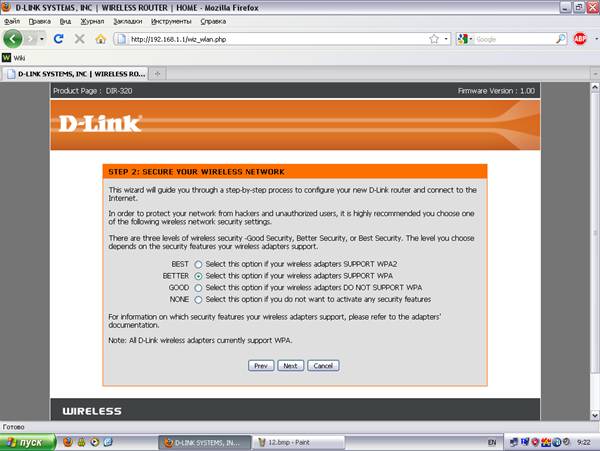Open the Adblock Plus dropdown arrow
This screenshot has width=600, height=451.
coord(596,39)
